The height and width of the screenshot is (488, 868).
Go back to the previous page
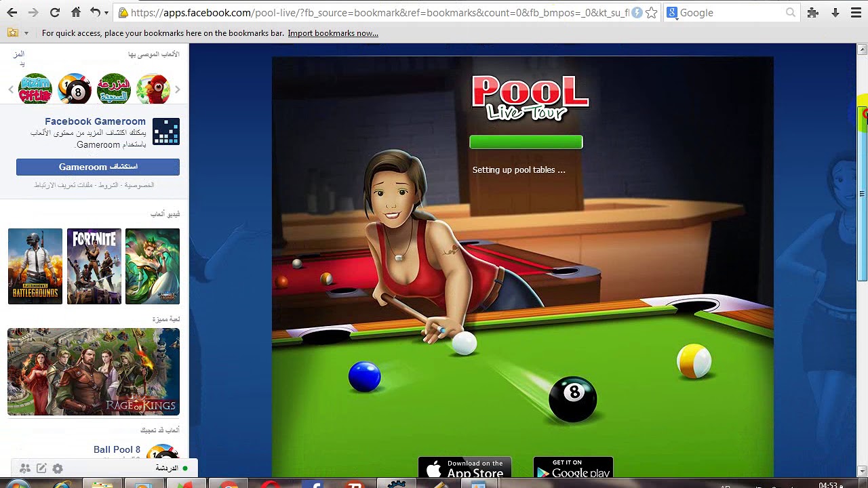coord(12,12)
